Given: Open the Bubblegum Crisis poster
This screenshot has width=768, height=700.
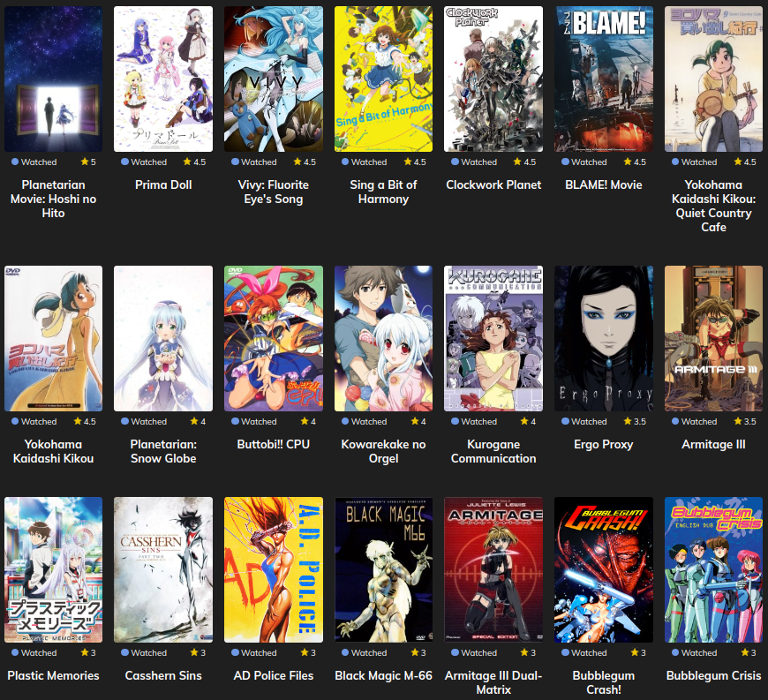Looking at the screenshot, I should [x=713, y=569].
